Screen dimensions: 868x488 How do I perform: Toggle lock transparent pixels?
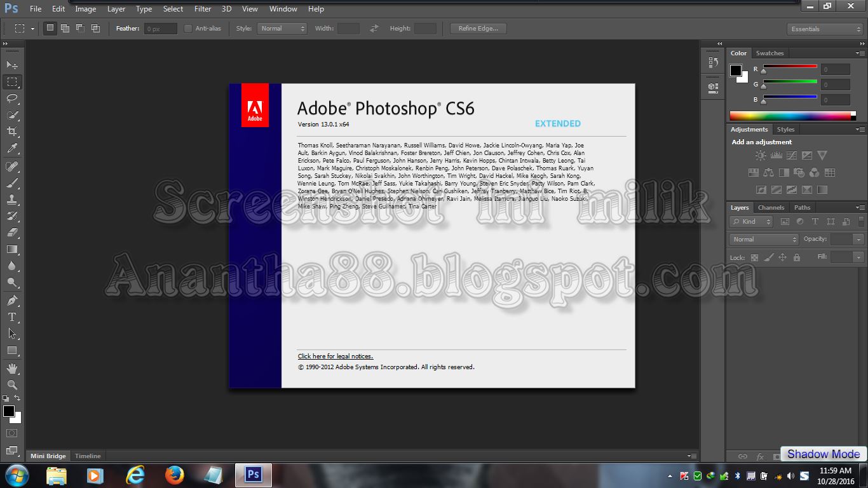pyautogui.click(x=754, y=257)
